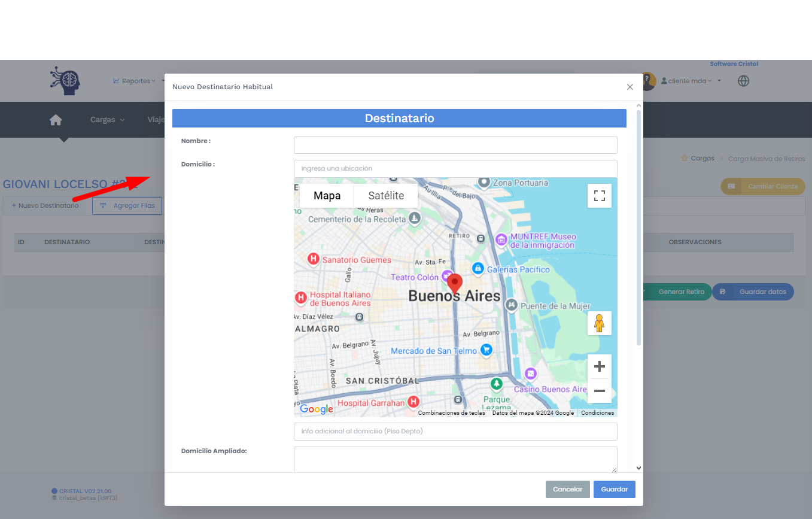Click the Guardar datos button

point(753,292)
